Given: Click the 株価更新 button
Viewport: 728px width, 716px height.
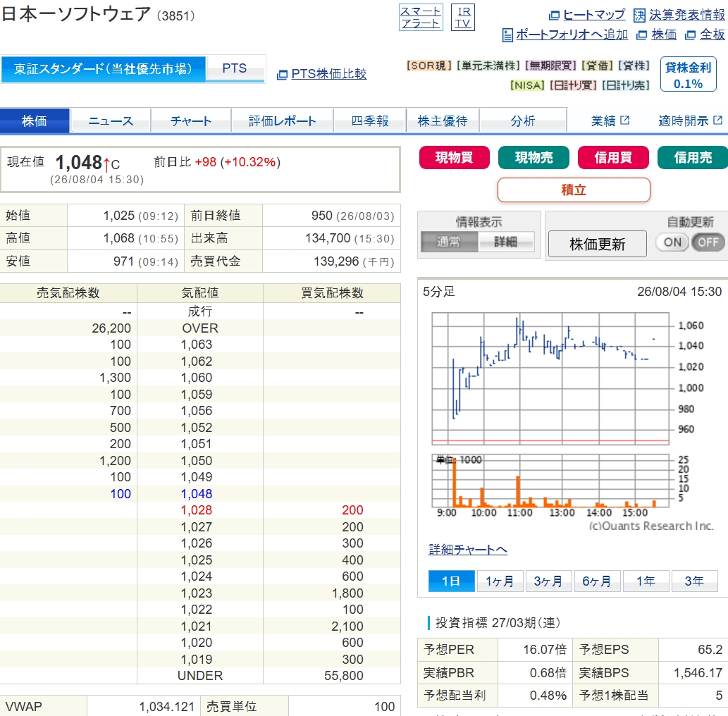Looking at the screenshot, I should (597, 244).
